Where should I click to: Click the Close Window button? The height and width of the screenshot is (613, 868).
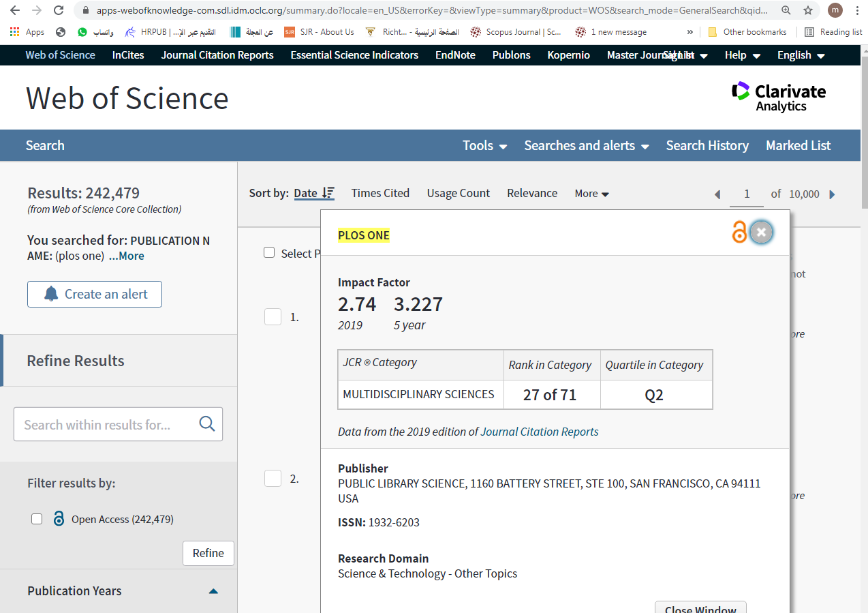[x=700, y=607]
